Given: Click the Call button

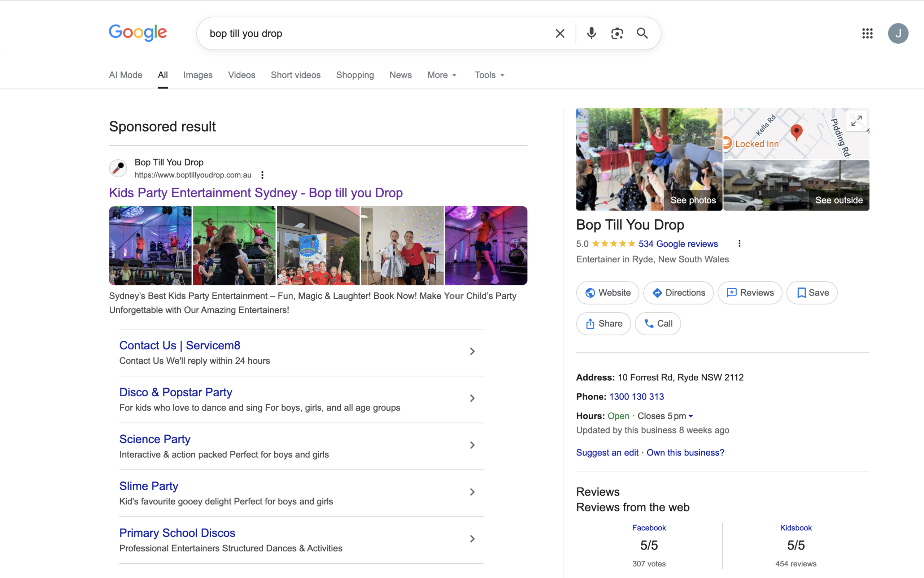Looking at the screenshot, I should 658,324.
